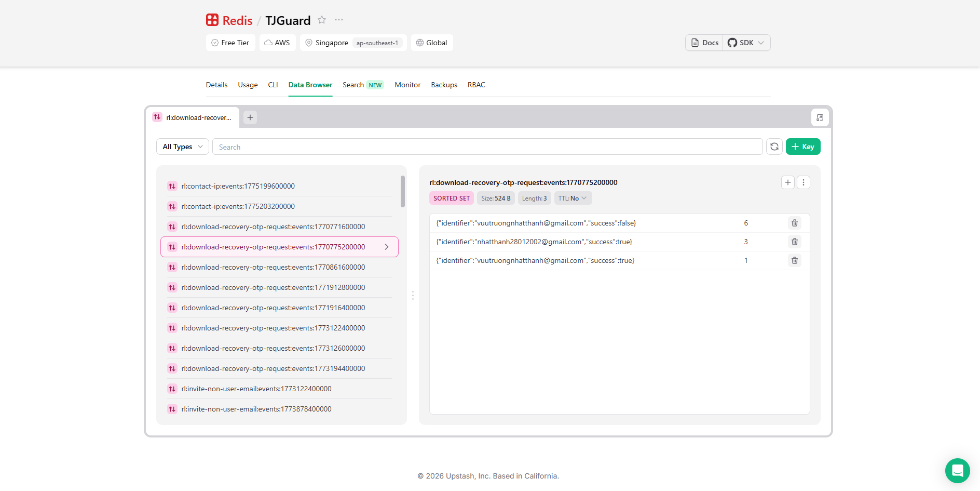This screenshot has width=980, height=491.
Task: Open the TTL dropdown
Action: pyautogui.click(x=573, y=198)
